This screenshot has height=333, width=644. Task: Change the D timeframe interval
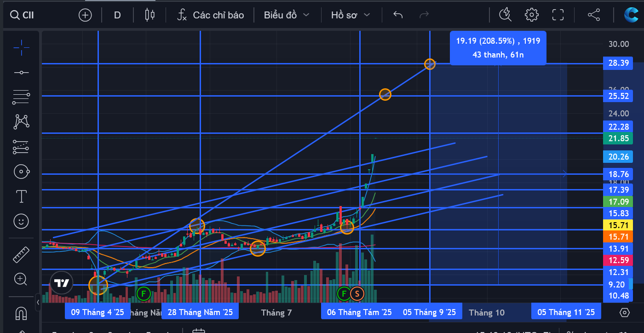tap(117, 15)
